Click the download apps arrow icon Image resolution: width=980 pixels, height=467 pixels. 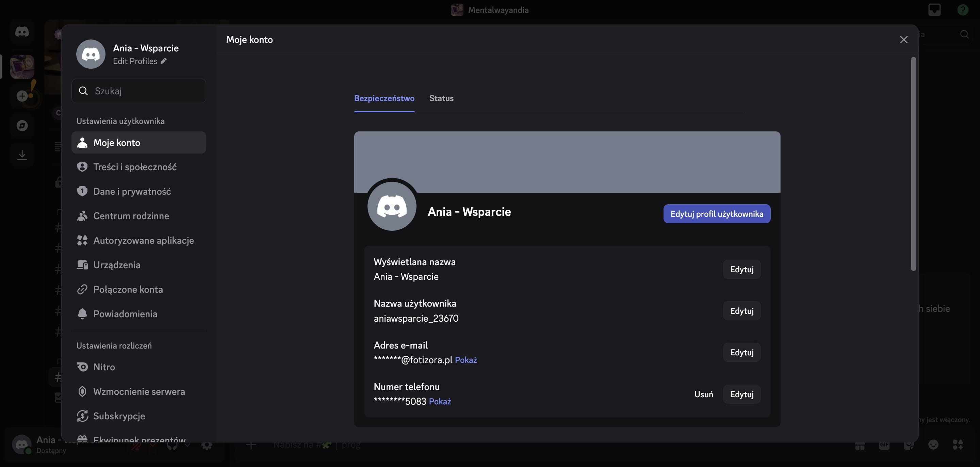pos(22,155)
